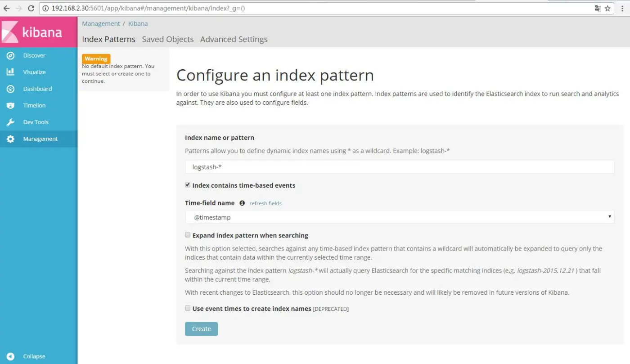Select Visualize label in the sidebar
The width and height of the screenshot is (630, 364).
(x=34, y=72)
